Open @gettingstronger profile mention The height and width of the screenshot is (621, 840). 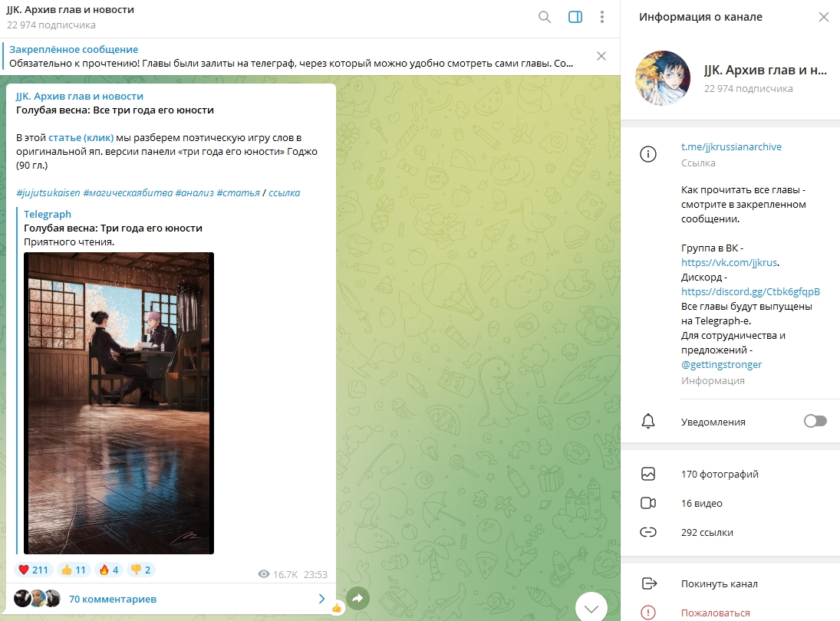coord(721,365)
